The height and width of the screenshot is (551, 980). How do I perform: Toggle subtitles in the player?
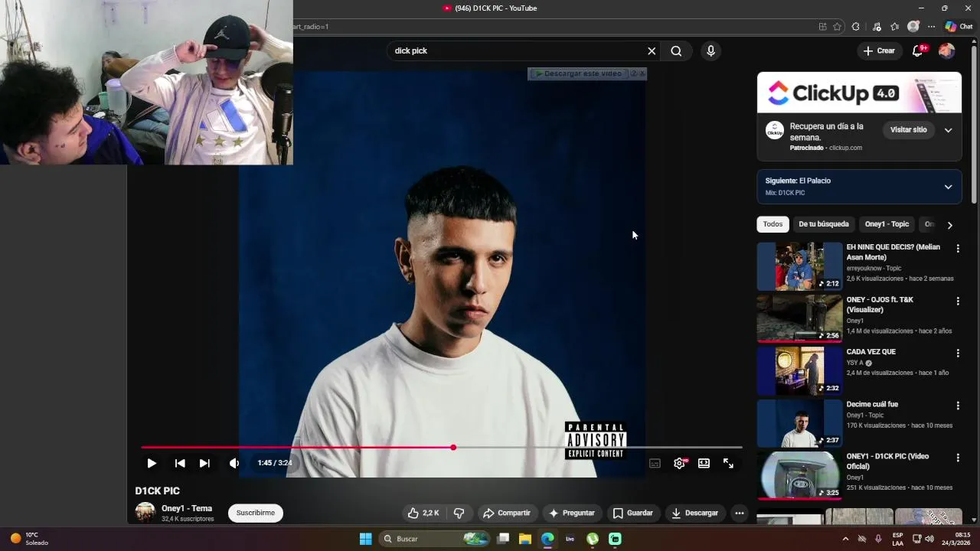tap(655, 463)
